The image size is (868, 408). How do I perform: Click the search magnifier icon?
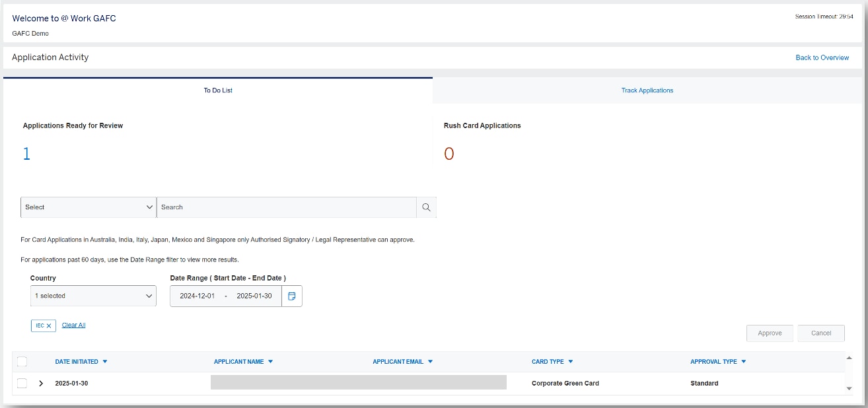426,207
